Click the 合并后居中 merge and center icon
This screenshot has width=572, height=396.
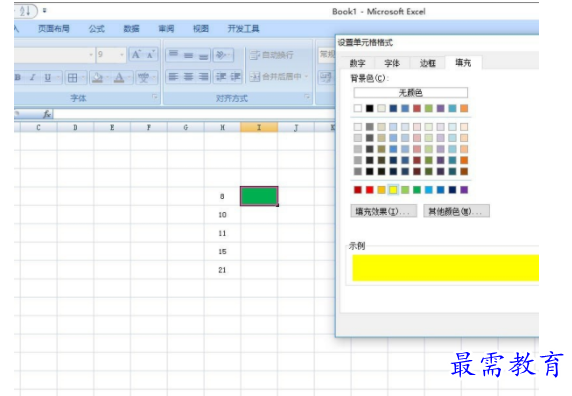[x=255, y=77]
